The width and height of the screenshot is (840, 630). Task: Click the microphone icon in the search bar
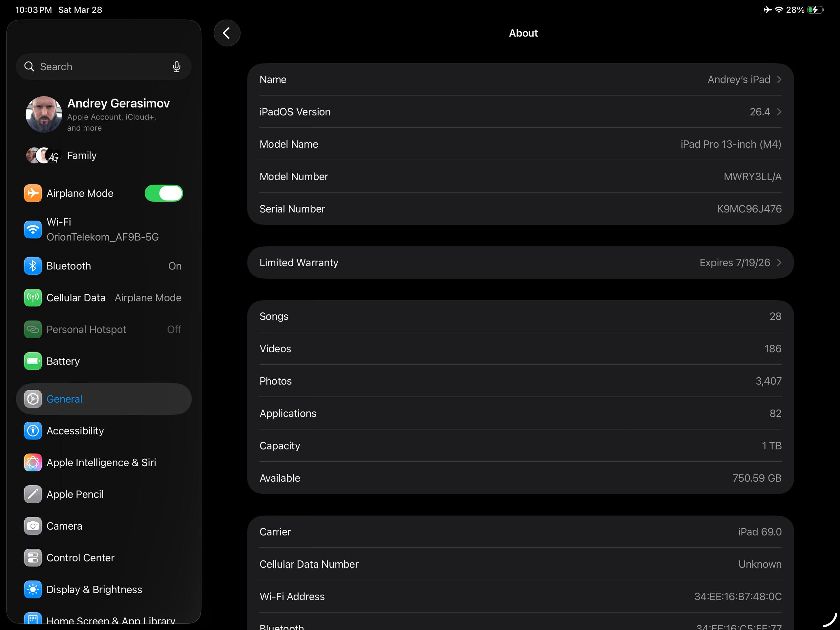tap(177, 67)
